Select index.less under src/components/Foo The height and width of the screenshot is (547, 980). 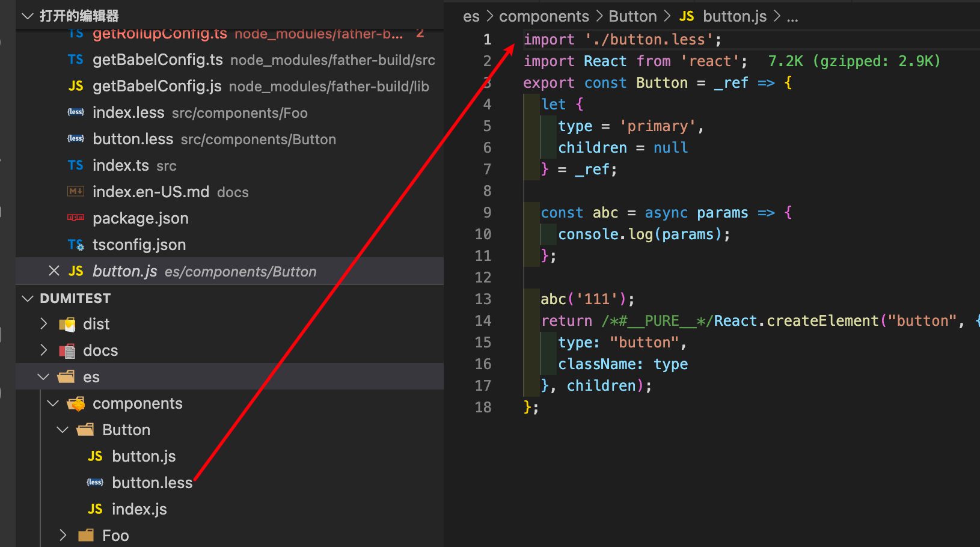(x=129, y=112)
